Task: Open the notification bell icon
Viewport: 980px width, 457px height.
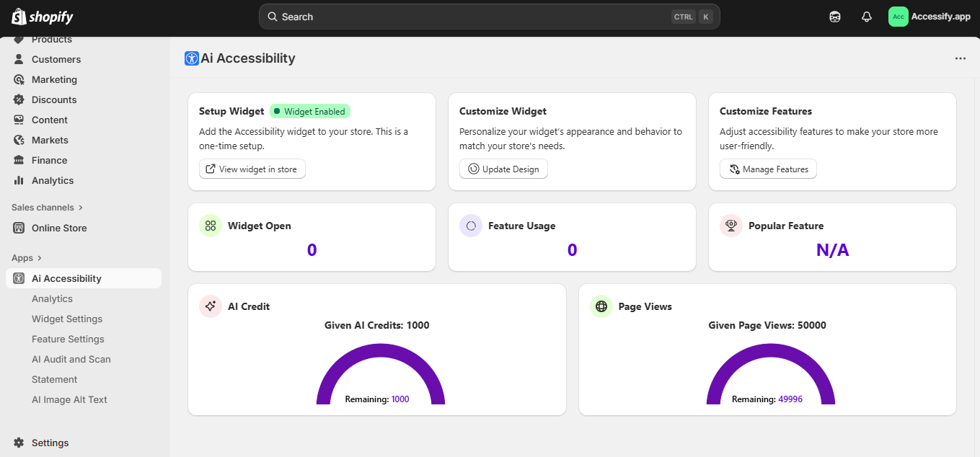Action: (866, 16)
